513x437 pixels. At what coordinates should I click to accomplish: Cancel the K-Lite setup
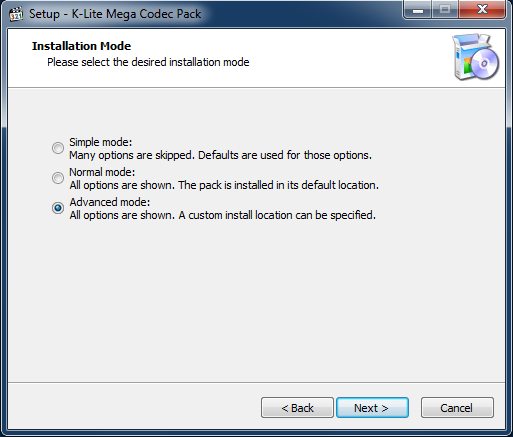tap(457, 408)
